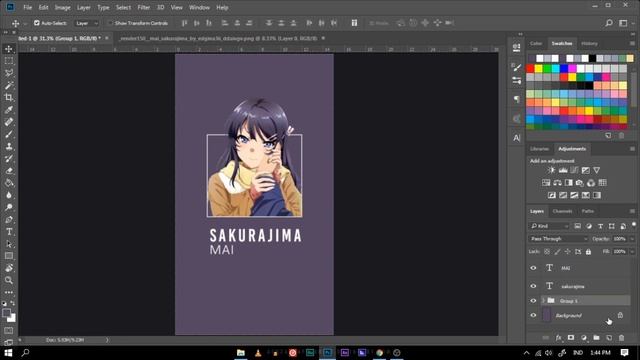640x360 pixels.
Task: Pick the yellow color swatch
Action: (539, 69)
